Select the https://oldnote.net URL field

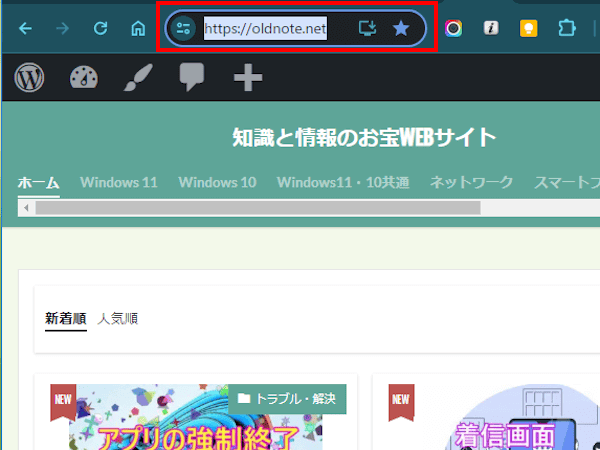[x=265, y=28]
